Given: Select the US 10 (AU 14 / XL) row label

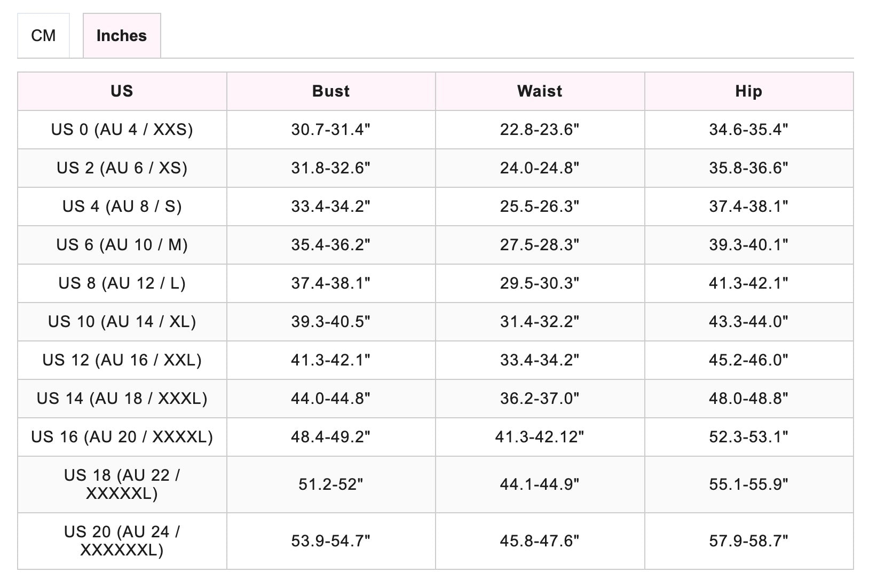Looking at the screenshot, I should pos(122,322).
